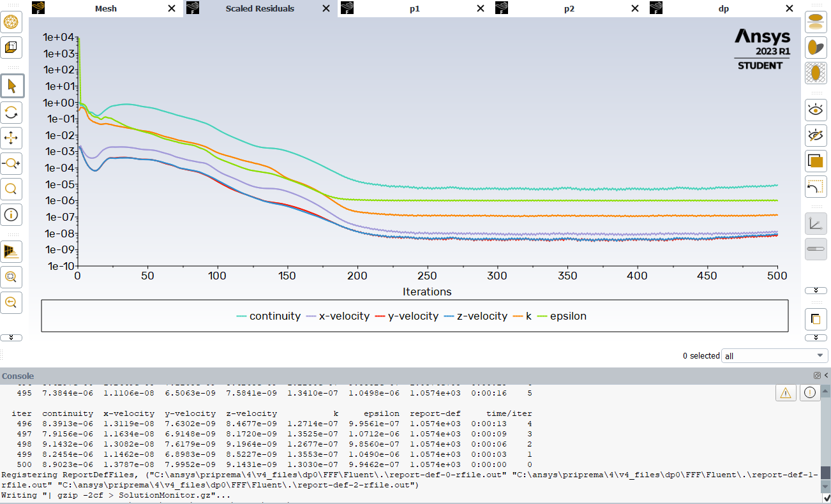Image resolution: width=831 pixels, height=504 pixels.
Task: Click the copy graphics cube icon
Action: point(11,47)
